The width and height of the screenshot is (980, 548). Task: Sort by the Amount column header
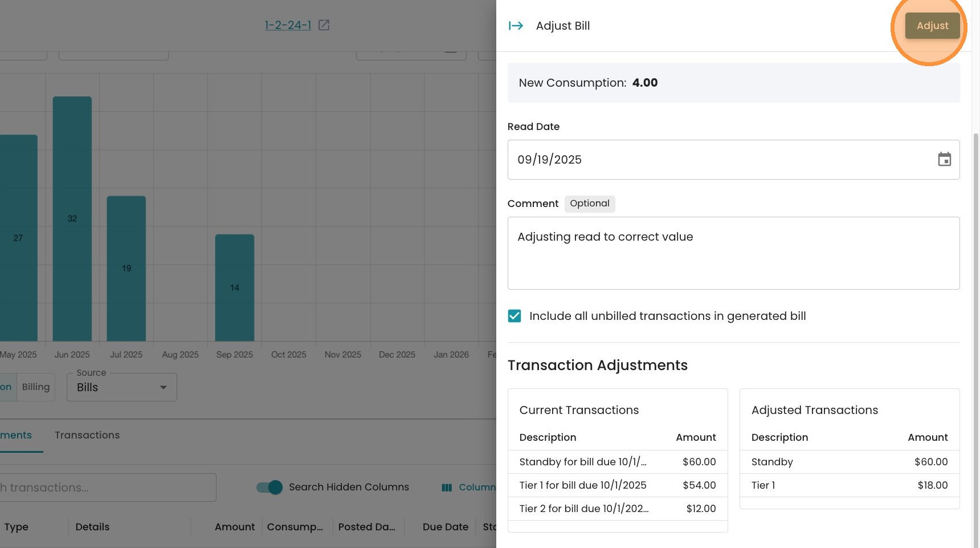234,527
